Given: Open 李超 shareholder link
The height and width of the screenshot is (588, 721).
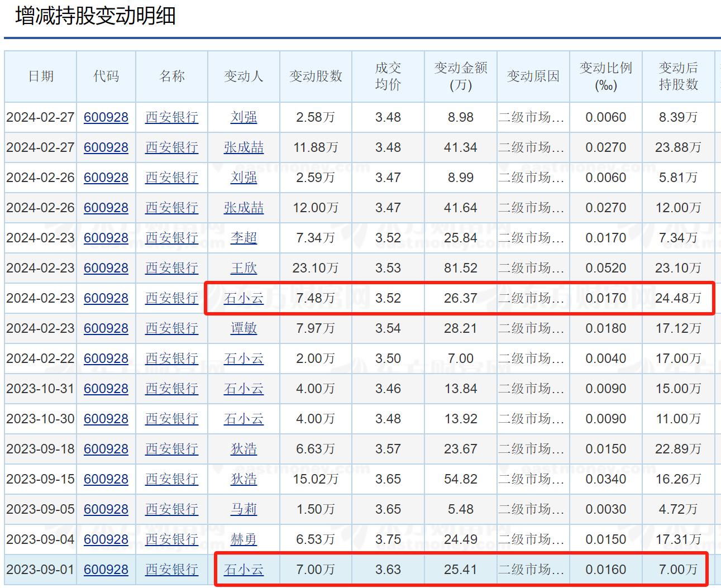Looking at the screenshot, I should click(x=243, y=238).
